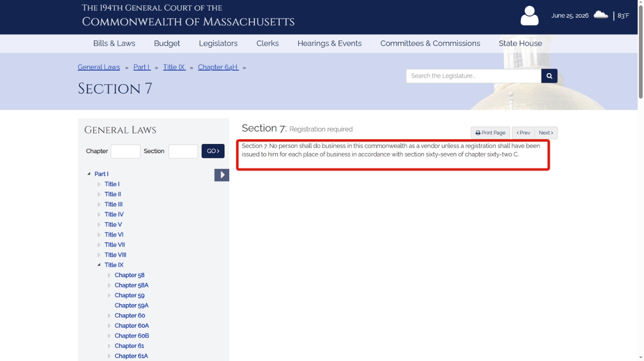Open Title VI in the tree

click(x=114, y=235)
